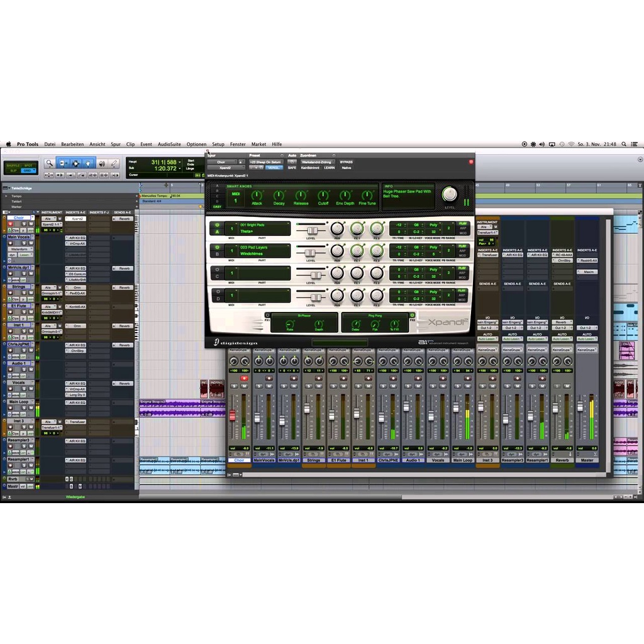
Task: Click the Fine Tune smart knob
Action: point(367,195)
